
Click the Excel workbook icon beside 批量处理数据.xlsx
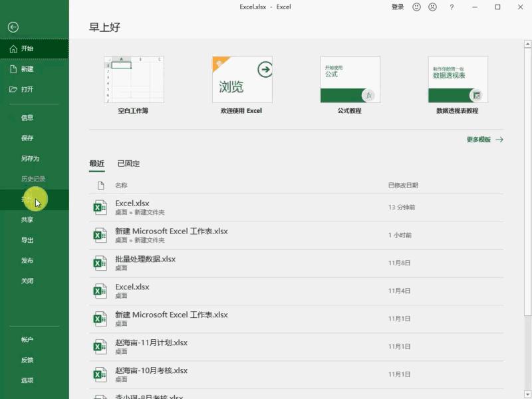coord(98,263)
